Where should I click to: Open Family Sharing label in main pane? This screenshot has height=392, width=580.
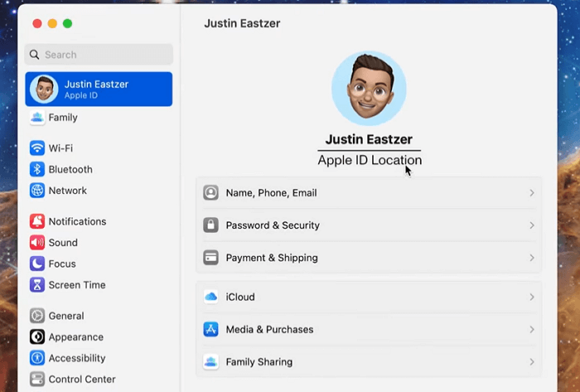259,361
